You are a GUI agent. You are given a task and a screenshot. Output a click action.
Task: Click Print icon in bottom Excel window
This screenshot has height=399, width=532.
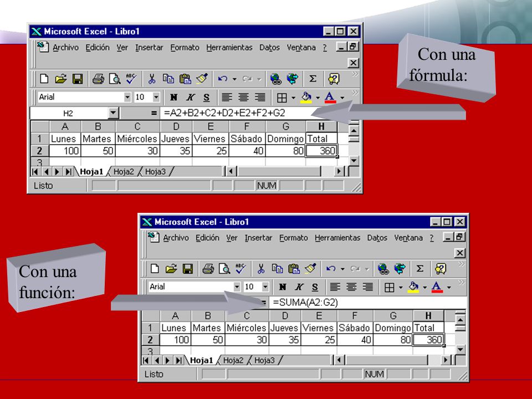[208, 269]
